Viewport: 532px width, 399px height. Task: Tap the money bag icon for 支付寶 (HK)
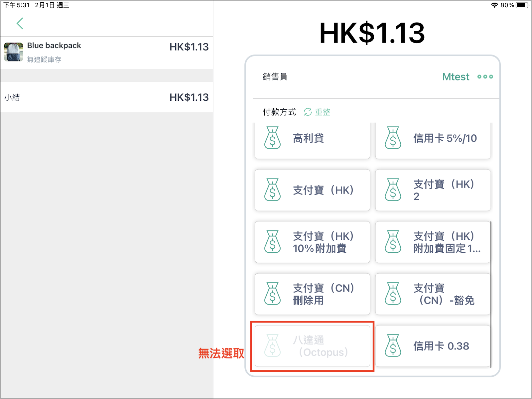272,190
